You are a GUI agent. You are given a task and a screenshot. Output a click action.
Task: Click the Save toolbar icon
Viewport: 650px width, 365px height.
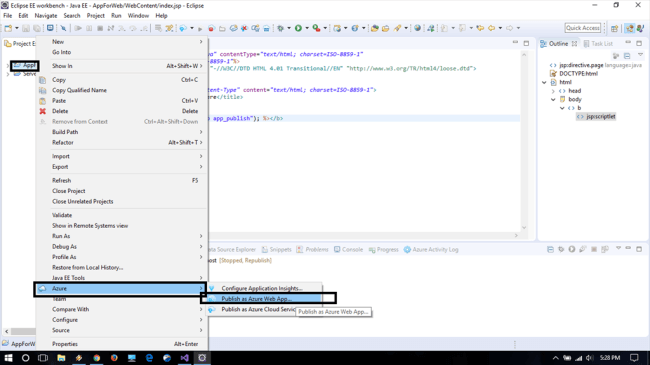coord(26,28)
